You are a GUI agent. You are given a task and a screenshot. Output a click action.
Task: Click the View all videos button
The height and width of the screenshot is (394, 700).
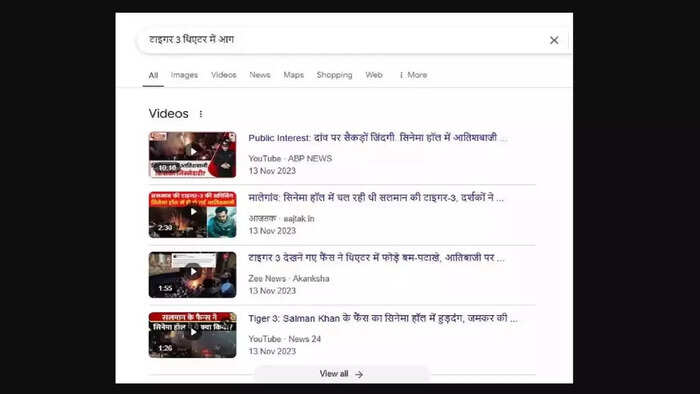tap(342, 374)
